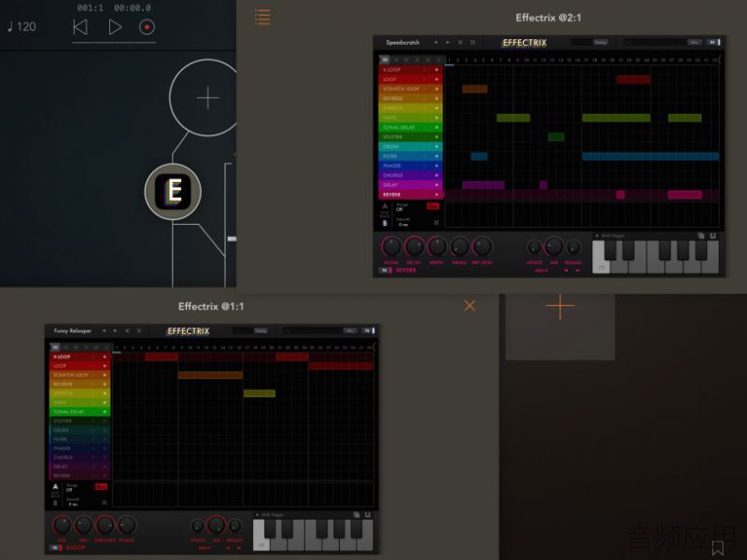Go to previous preset in Effectrix @2:1
Image resolution: width=747 pixels, height=560 pixels.
436,42
